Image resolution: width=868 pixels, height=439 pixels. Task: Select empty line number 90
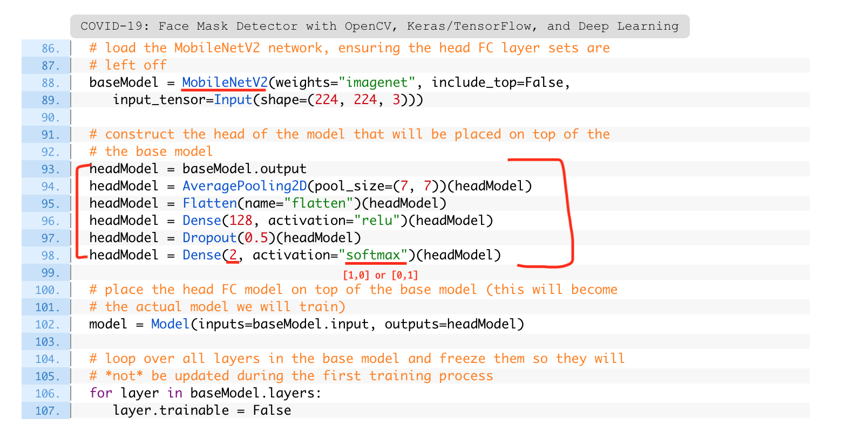click(51, 118)
